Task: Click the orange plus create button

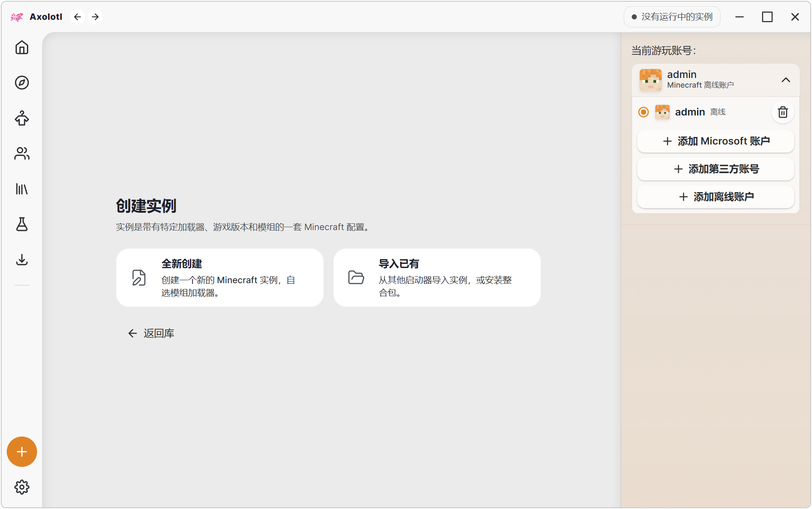Action: pyautogui.click(x=22, y=452)
